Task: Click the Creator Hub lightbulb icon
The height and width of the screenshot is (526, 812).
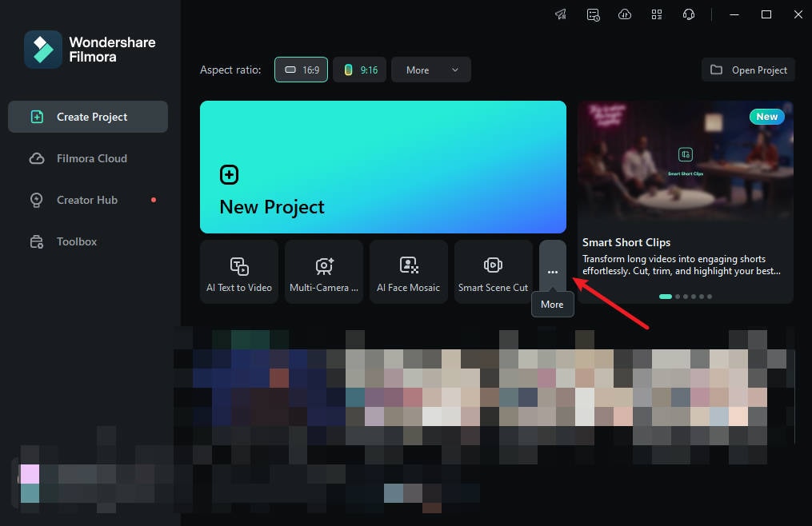Action: coord(36,200)
